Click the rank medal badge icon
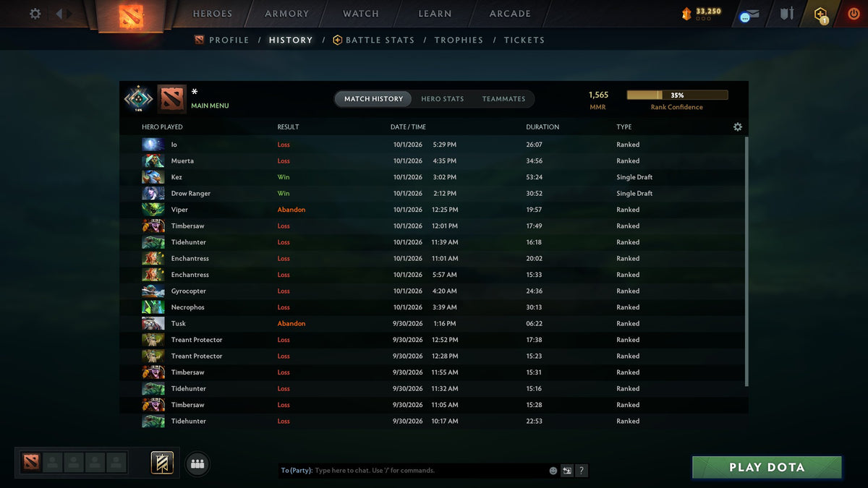Image resolution: width=868 pixels, height=488 pixels. pos(137,99)
